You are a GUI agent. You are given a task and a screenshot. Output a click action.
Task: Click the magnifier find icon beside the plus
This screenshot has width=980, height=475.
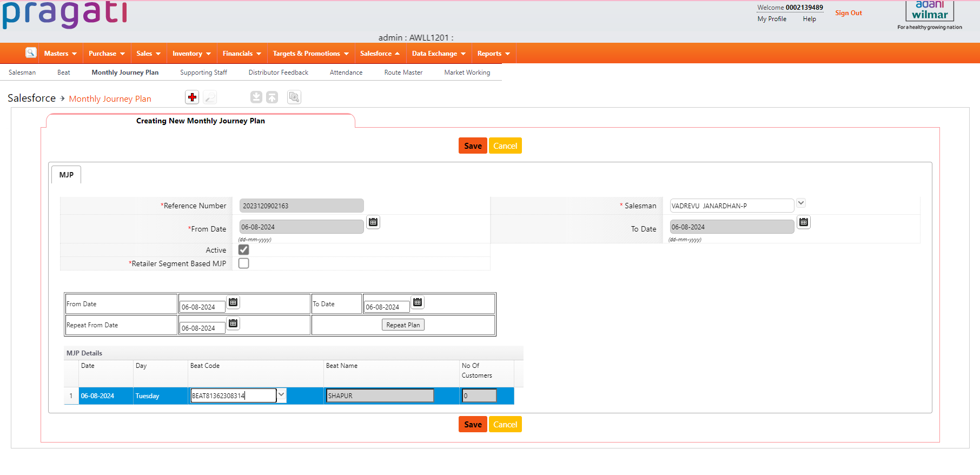pos(210,97)
